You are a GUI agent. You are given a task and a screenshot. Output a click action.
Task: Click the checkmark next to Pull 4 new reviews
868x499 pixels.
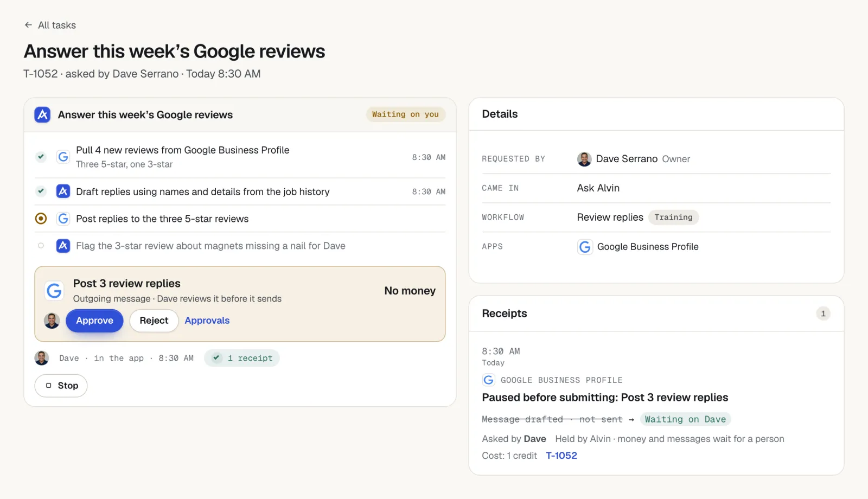point(41,157)
